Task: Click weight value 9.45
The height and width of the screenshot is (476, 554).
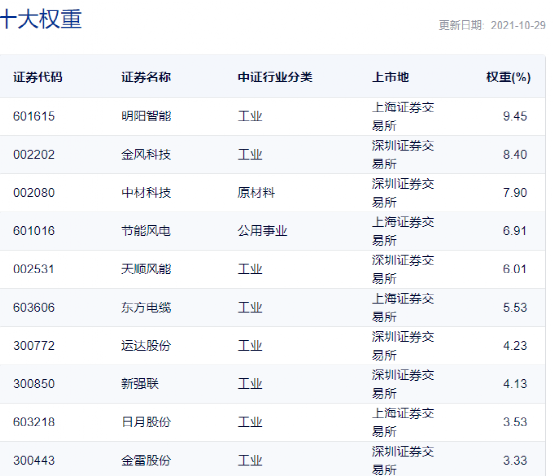Action: [515, 116]
